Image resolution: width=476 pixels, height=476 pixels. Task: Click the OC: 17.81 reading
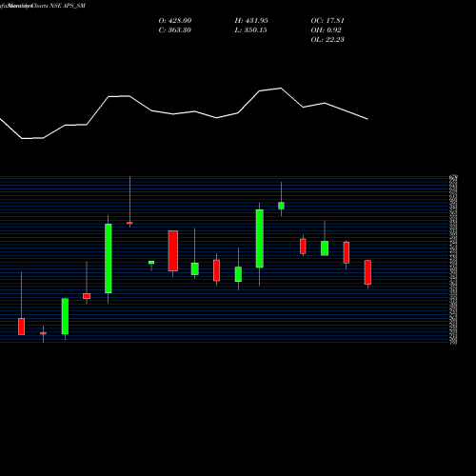pyautogui.click(x=327, y=21)
